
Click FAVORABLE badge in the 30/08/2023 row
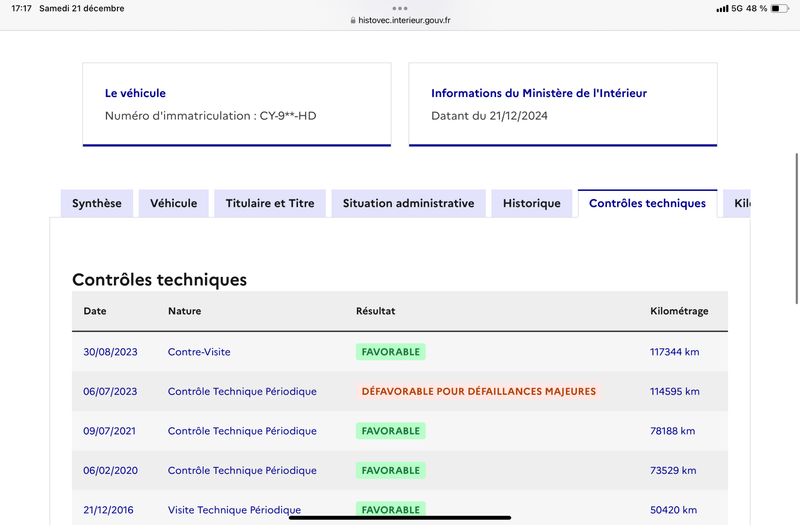coord(391,352)
